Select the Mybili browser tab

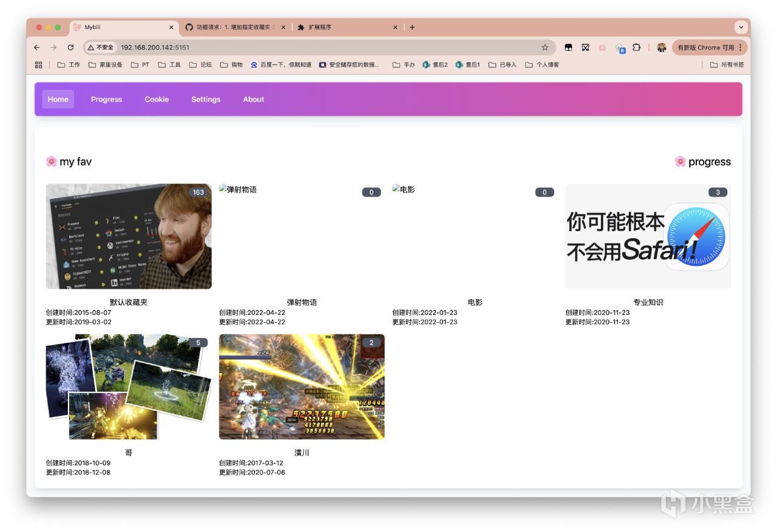(x=124, y=27)
